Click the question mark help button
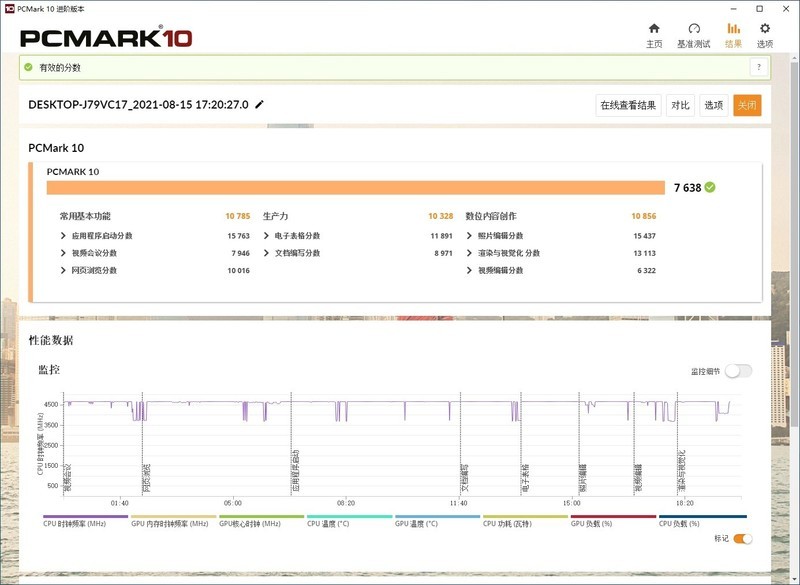 coord(759,67)
